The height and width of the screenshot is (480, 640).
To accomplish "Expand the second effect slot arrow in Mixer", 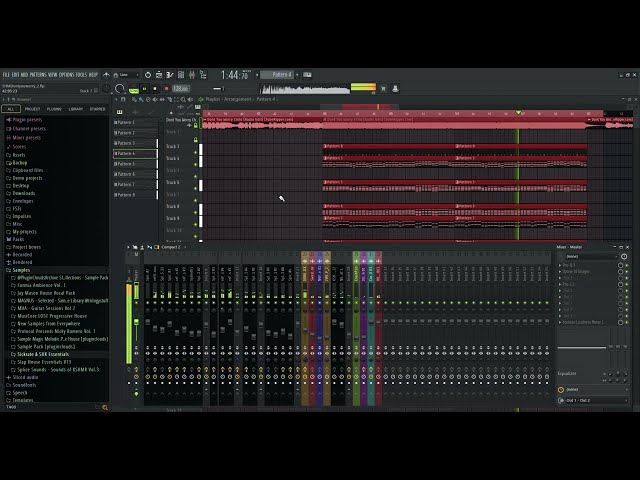I will click(560, 271).
